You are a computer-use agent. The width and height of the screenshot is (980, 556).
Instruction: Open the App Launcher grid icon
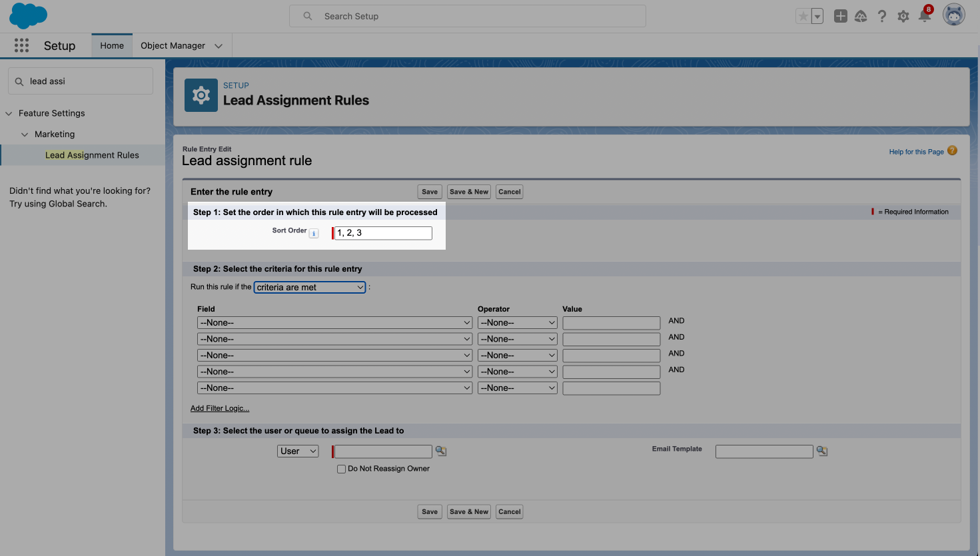(21, 45)
